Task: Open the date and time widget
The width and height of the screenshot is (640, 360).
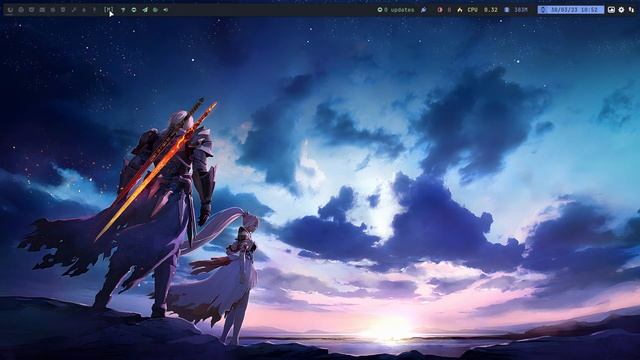Action: [x=571, y=9]
